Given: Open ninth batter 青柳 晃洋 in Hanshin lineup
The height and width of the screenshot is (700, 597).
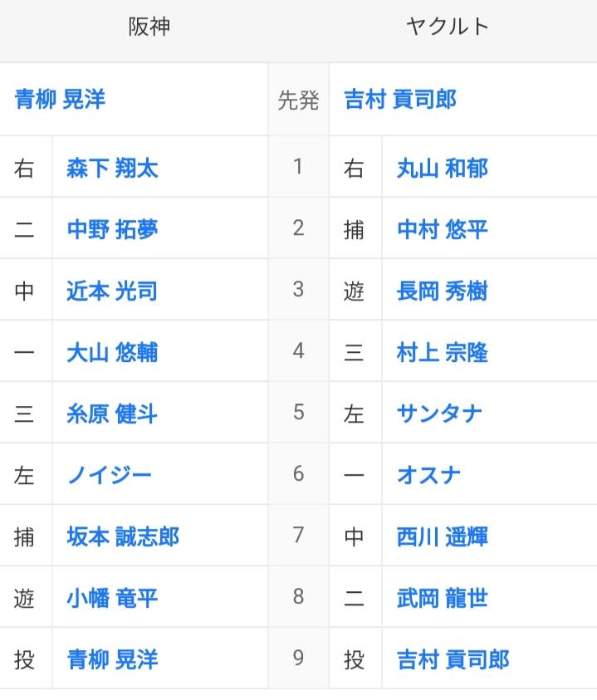Looking at the screenshot, I should click(112, 659).
